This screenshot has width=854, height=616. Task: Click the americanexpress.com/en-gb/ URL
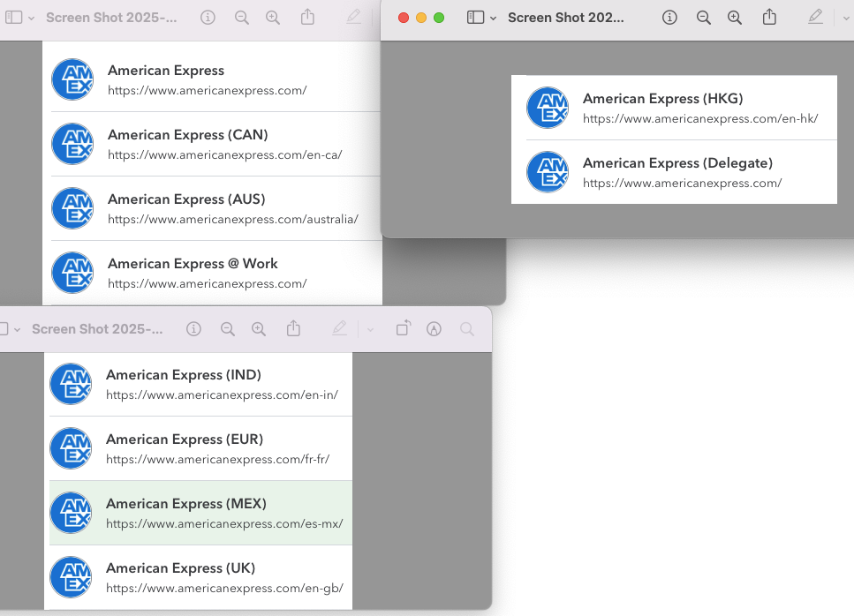[x=224, y=589]
